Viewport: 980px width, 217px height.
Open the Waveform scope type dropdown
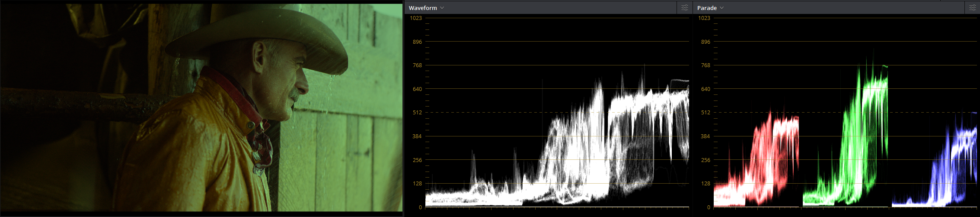(426, 8)
